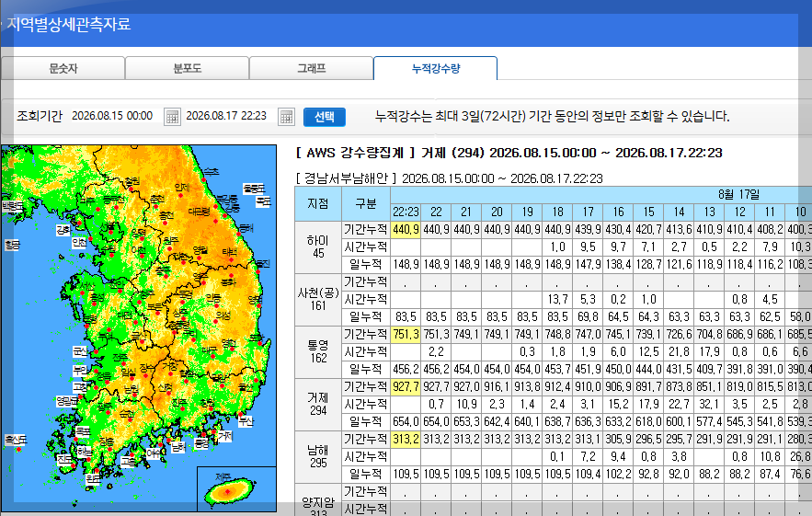Switch to the 문숫자 tab
This screenshot has height=516, width=812.
pyautogui.click(x=63, y=68)
